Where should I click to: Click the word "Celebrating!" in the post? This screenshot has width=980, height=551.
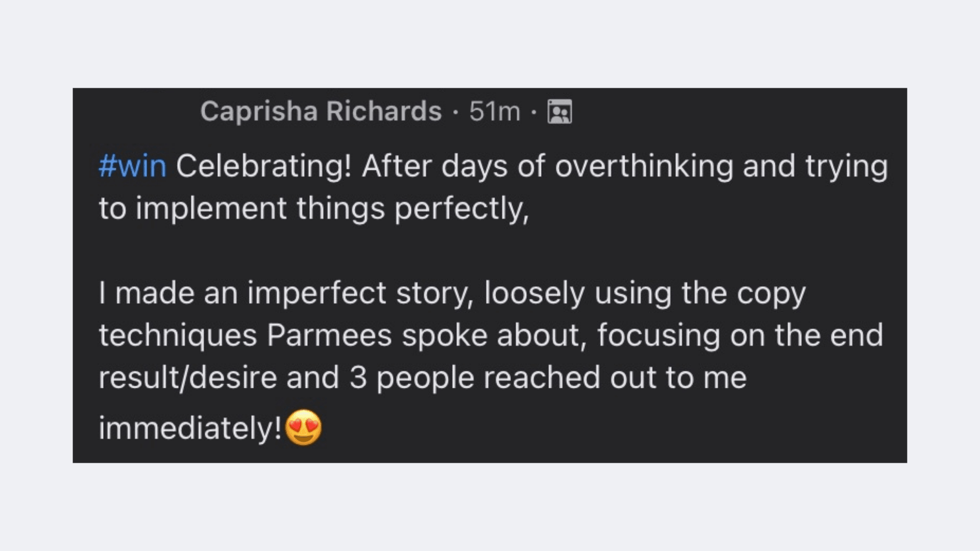pos(264,166)
